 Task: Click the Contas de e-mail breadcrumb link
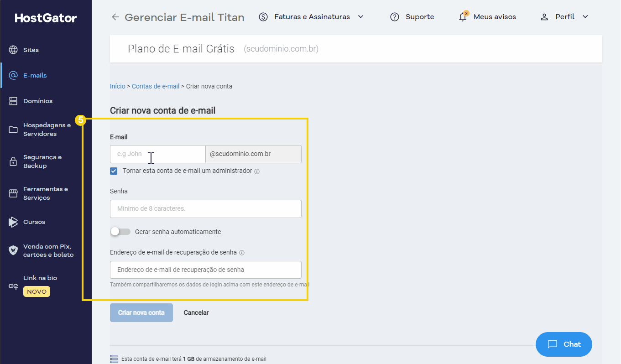[156, 86]
